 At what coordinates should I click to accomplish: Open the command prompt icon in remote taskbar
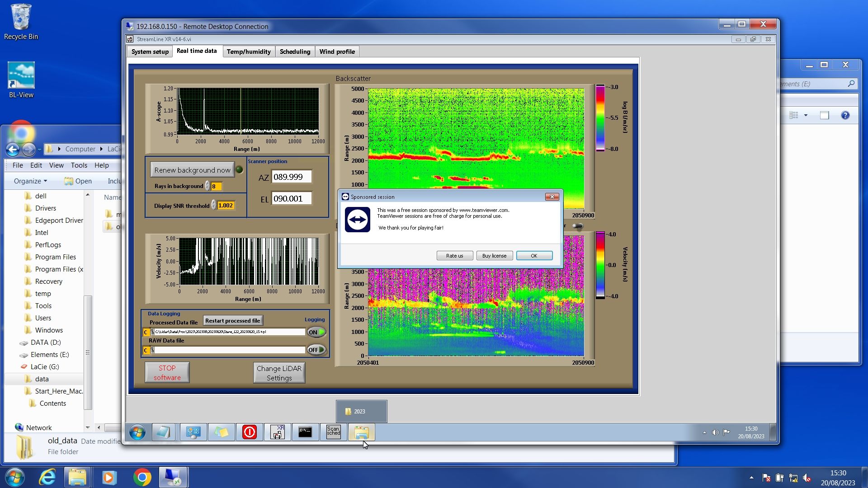[305, 432]
